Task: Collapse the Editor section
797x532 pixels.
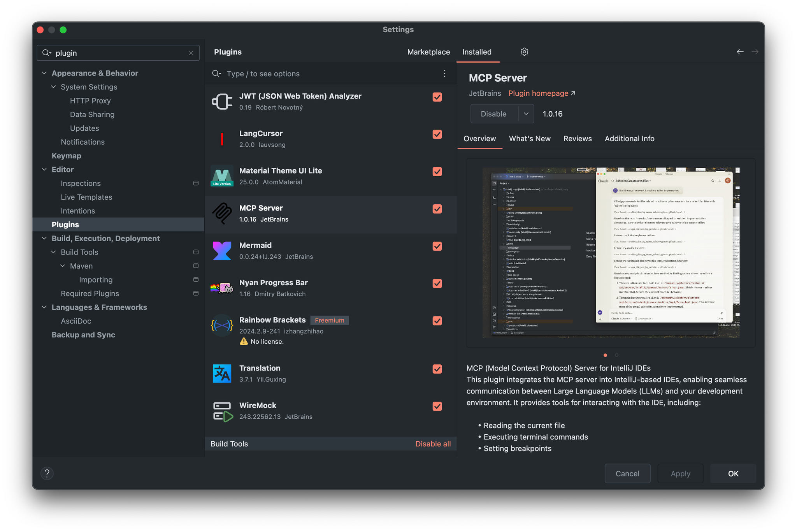Action: click(x=44, y=170)
